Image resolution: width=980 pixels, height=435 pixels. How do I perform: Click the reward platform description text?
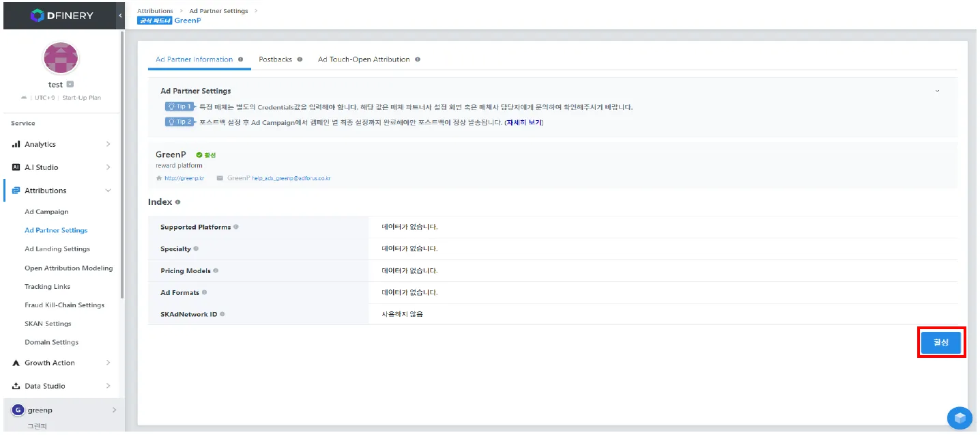[x=179, y=166]
